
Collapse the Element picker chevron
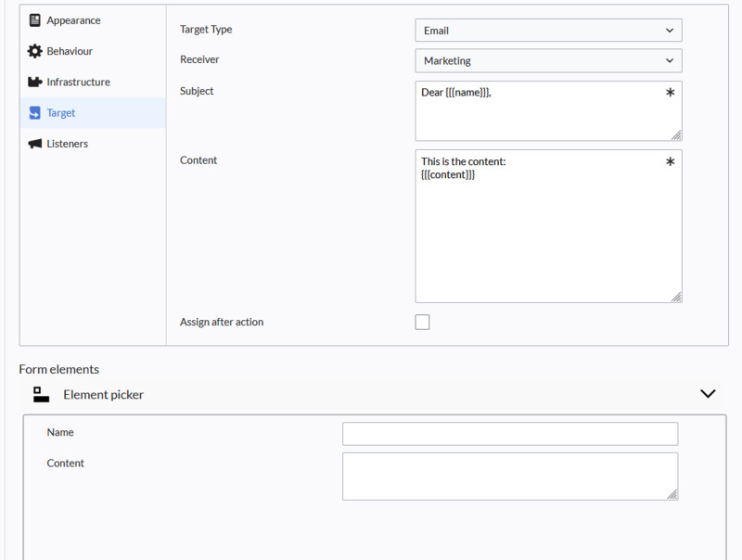[708, 393]
